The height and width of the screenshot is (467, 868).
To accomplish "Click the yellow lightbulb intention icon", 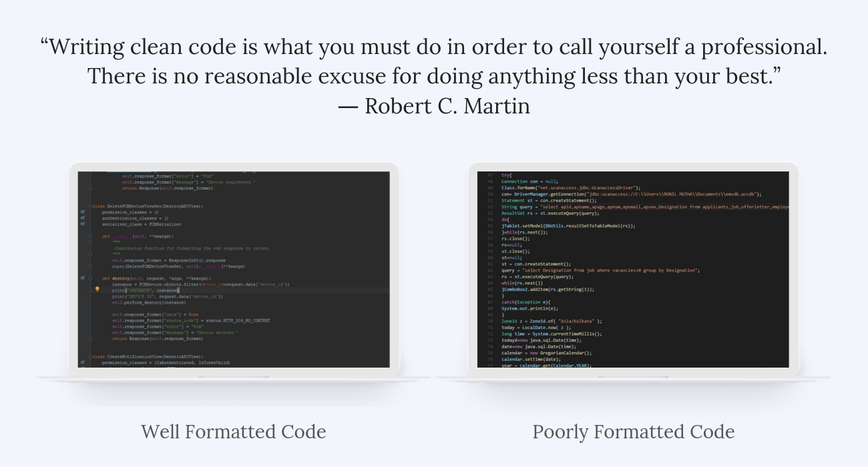I will pyautogui.click(x=97, y=290).
